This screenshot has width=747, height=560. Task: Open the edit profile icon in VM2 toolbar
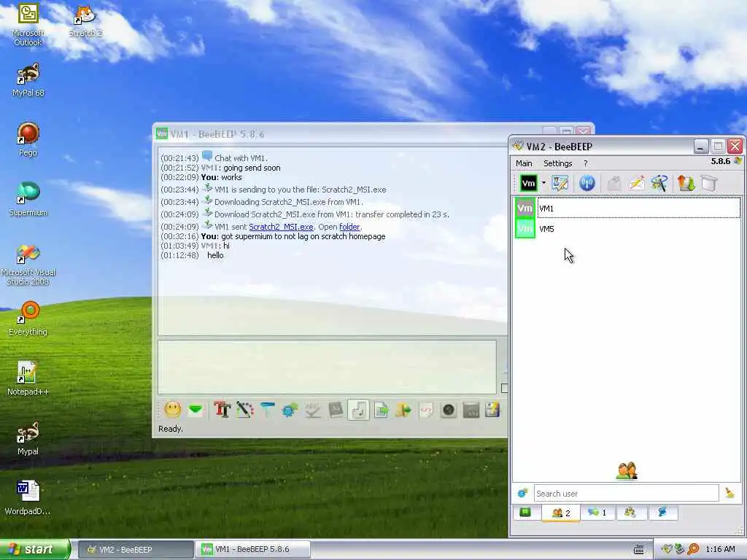(560, 183)
